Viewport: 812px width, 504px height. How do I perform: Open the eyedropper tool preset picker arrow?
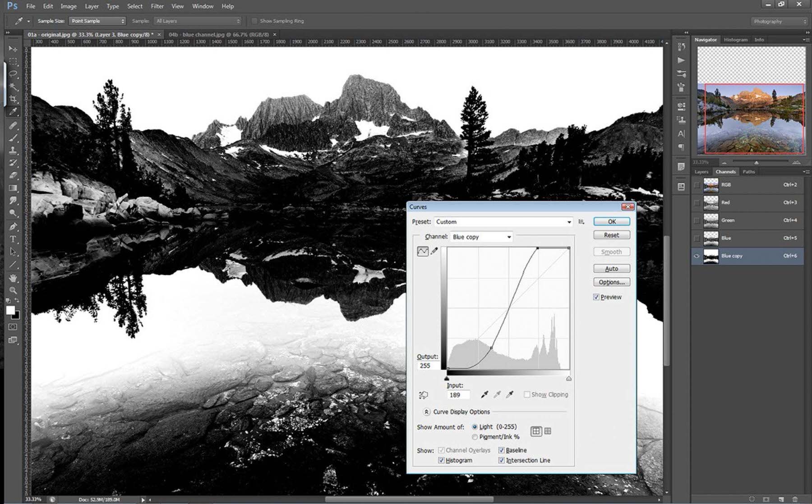pos(28,21)
